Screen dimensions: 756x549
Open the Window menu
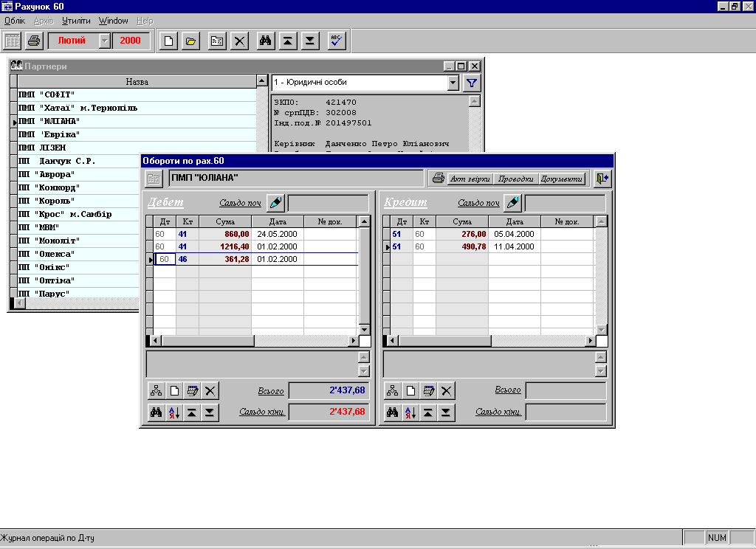click(113, 21)
